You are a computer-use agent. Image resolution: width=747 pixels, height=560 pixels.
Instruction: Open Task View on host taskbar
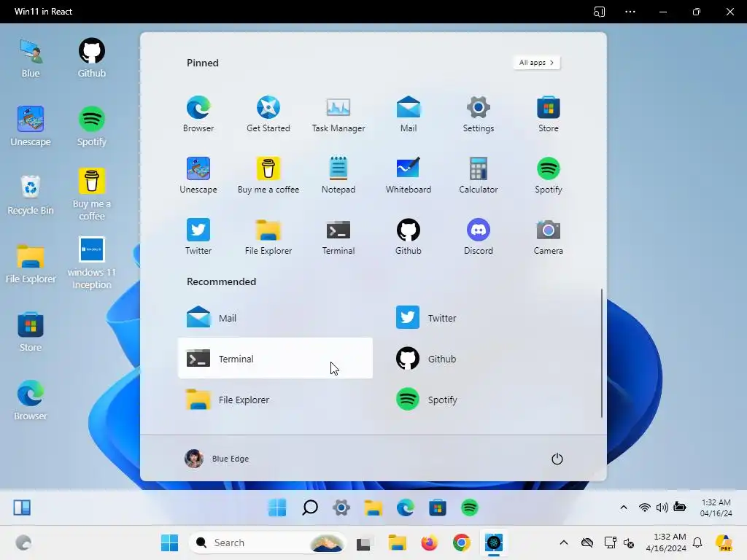(x=363, y=542)
